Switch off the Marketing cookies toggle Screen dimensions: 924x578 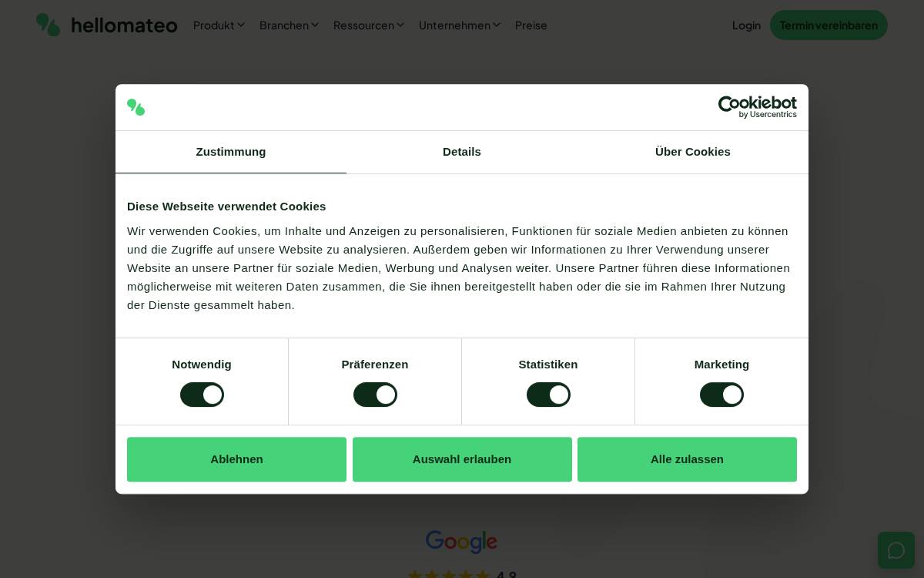[x=721, y=395]
